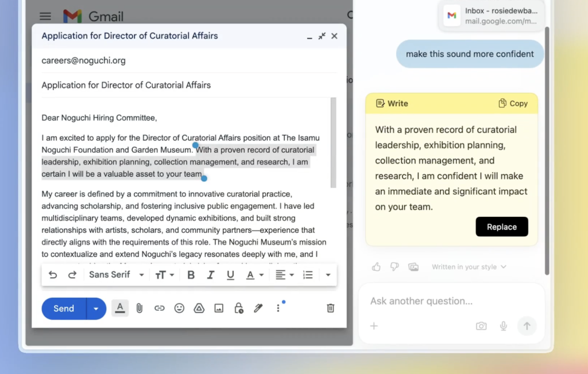The height and width of the screenshot is (374, 588).
Task: Open the emoji picker in compose toolbar
Action: 179,308
